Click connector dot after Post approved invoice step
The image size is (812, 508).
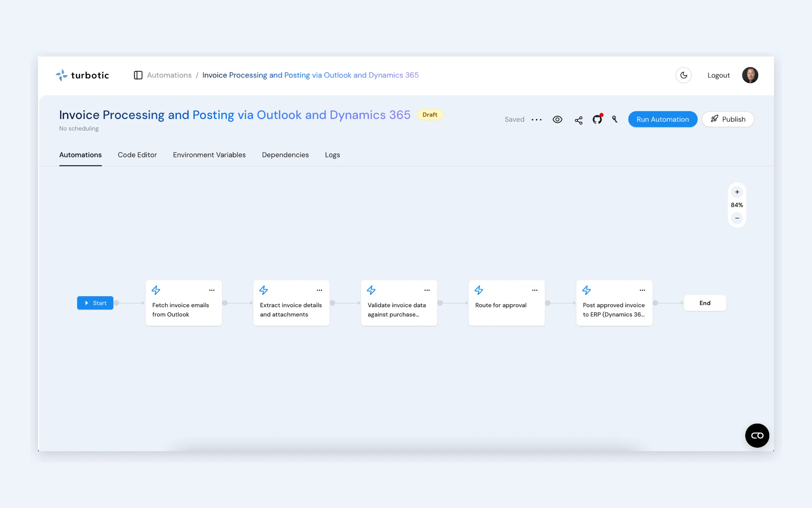point(655,303)
